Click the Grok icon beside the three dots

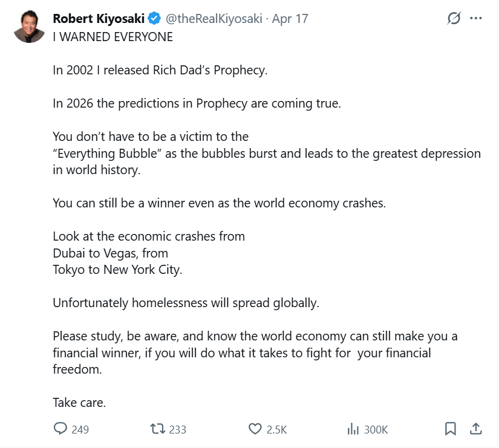click(x=454, y=19)
